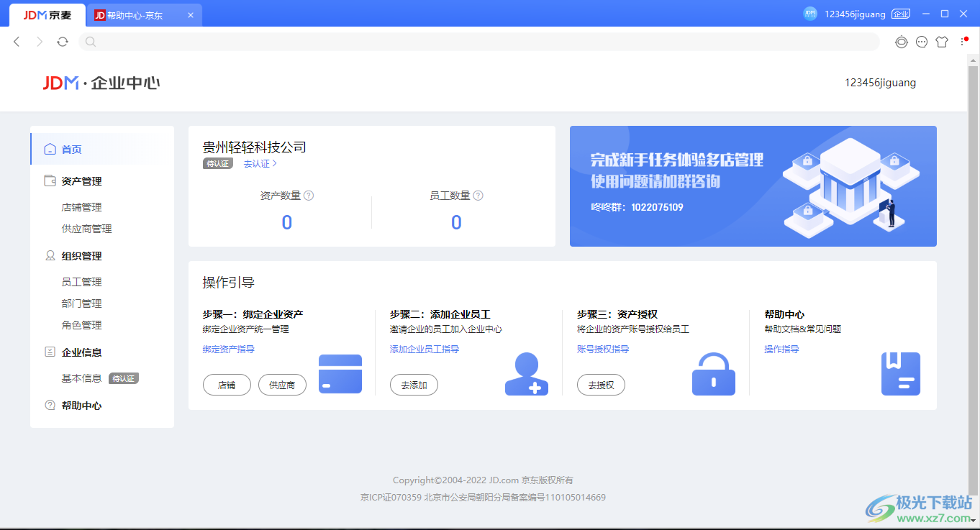Click 企业信息 sidebar group heading

(x=82, y=352)
